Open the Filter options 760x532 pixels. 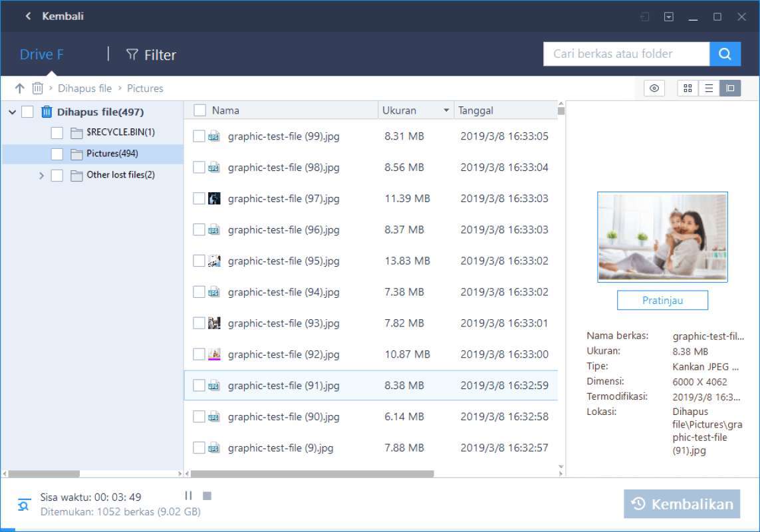151,55
